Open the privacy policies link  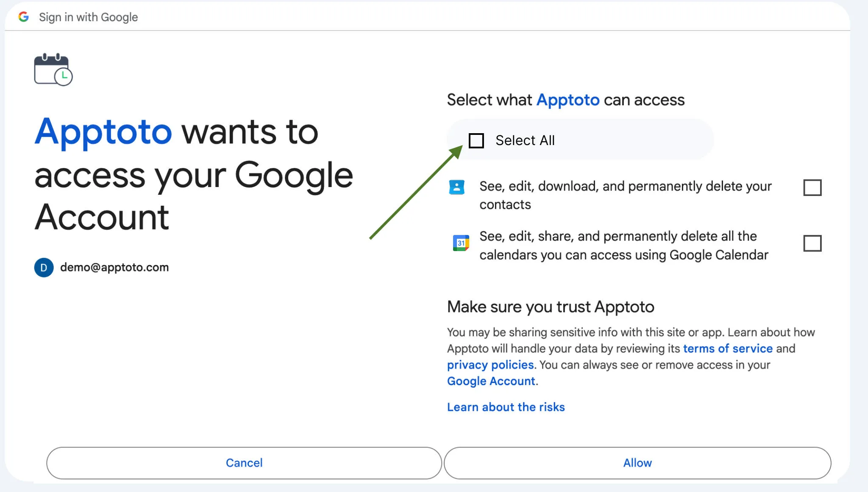[490, 365]
